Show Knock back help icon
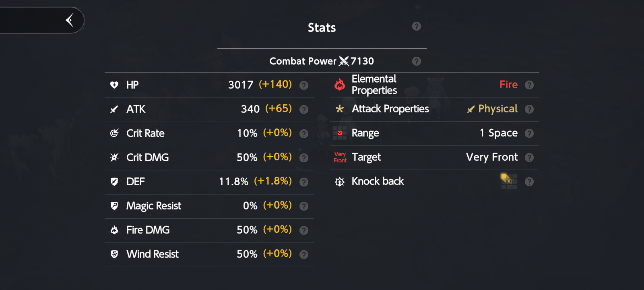This screenshot has height=290, width=644. click(x=529, y=182)
